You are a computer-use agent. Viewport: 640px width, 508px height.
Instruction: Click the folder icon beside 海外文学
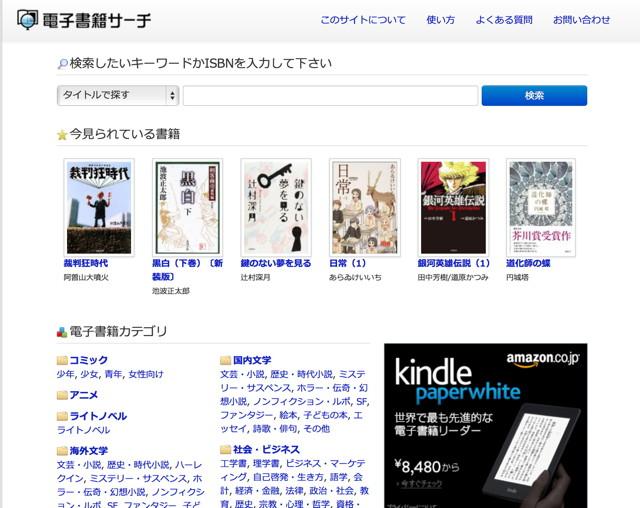coord(62,451)
